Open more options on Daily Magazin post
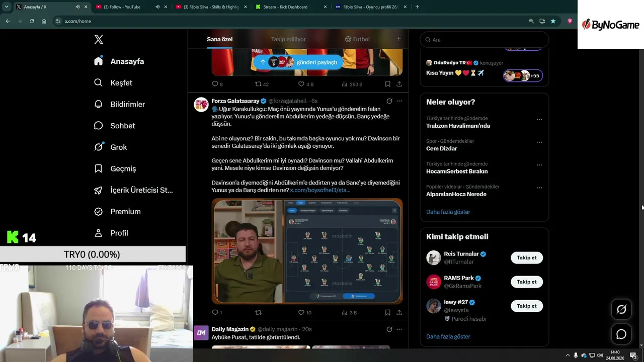644x362 pixels. 399,329
